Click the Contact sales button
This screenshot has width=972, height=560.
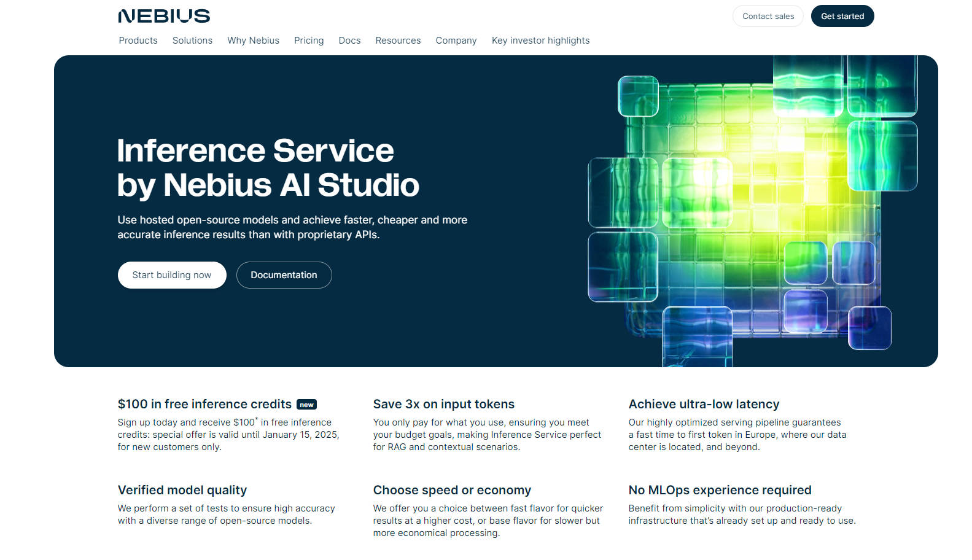[768, 16]
